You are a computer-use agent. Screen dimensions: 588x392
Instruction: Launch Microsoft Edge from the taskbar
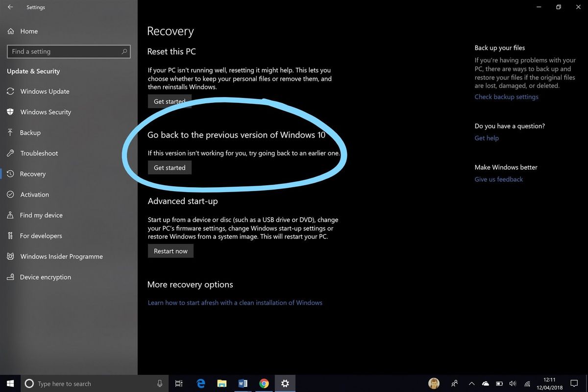pos(200,384)
